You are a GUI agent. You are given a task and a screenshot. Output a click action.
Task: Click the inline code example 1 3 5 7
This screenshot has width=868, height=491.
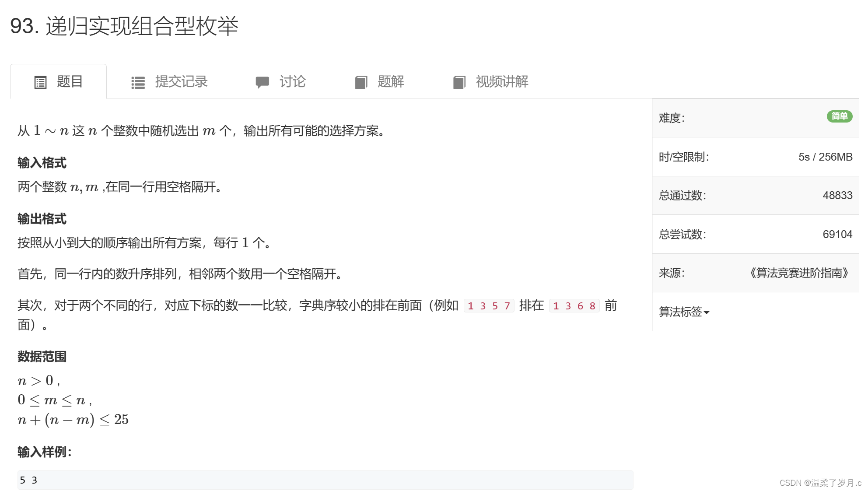click(489, 306)
